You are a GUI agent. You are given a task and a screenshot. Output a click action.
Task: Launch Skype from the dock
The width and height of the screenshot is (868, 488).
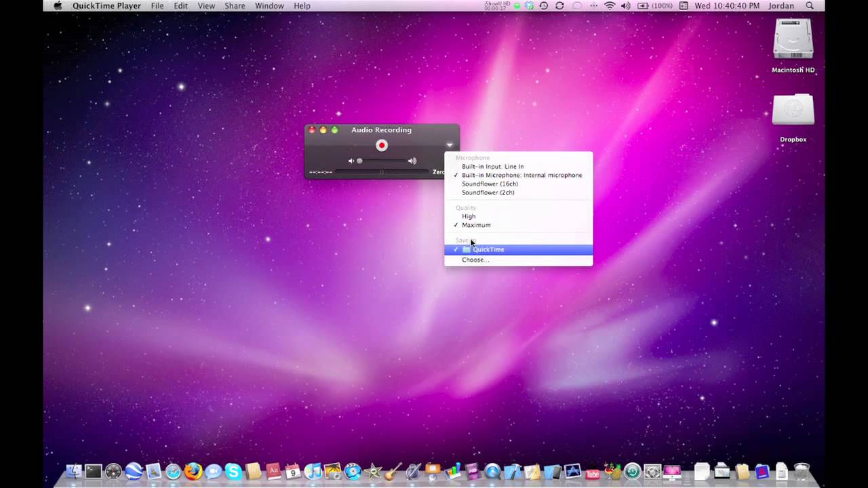click(233, 471)
